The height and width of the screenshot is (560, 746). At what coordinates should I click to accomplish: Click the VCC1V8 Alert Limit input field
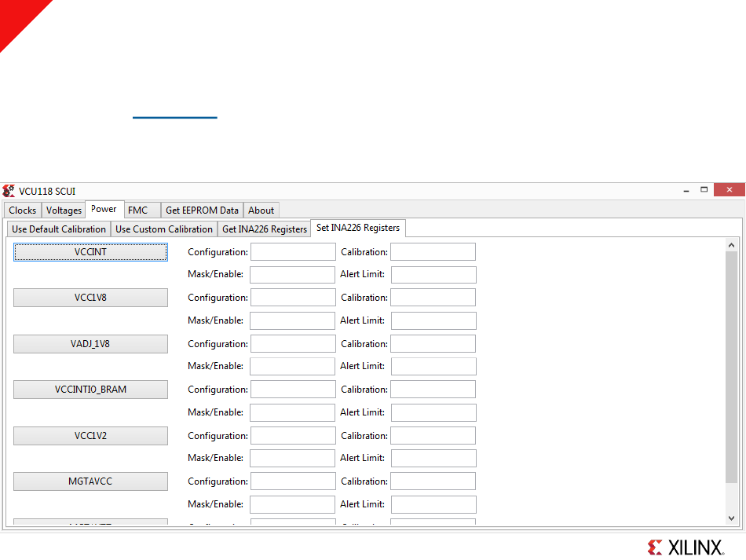(x=433, y=320)
